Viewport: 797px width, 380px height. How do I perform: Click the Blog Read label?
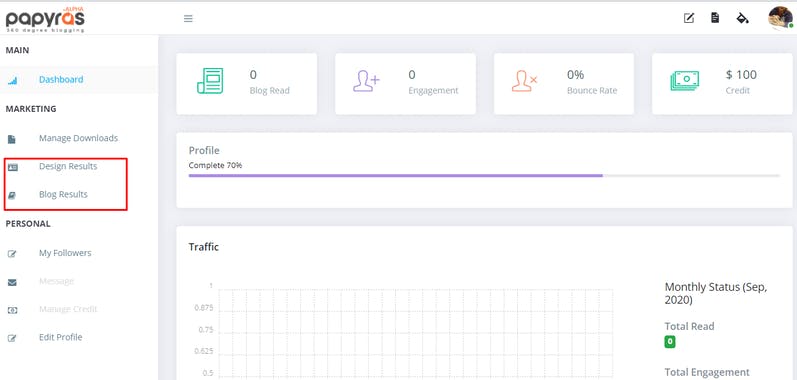click(x=269, y=90)
